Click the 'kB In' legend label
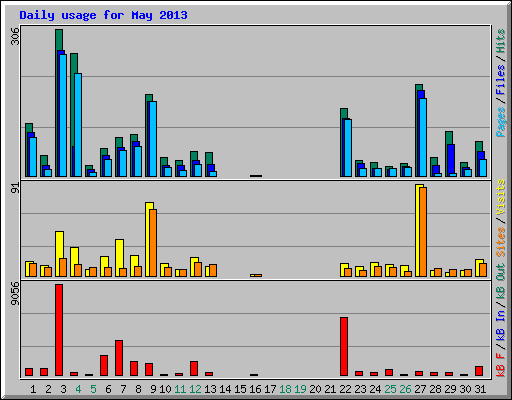The width and height of the screenshot is (512, 400). [x=500, y=326]
